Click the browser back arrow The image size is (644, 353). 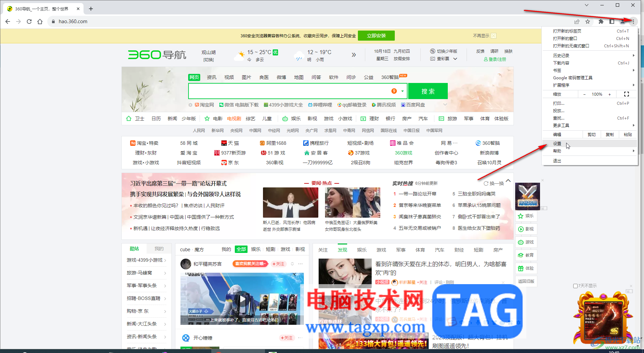(x=8, y=21)
